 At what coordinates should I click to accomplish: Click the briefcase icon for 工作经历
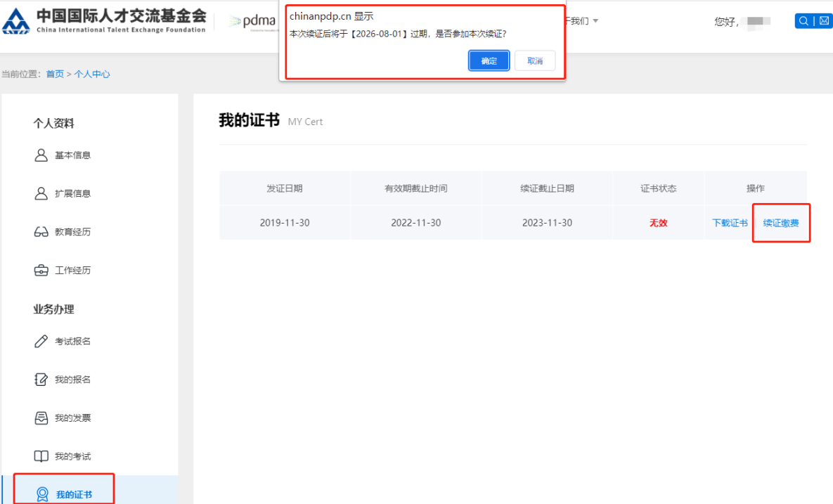(42, 270)
